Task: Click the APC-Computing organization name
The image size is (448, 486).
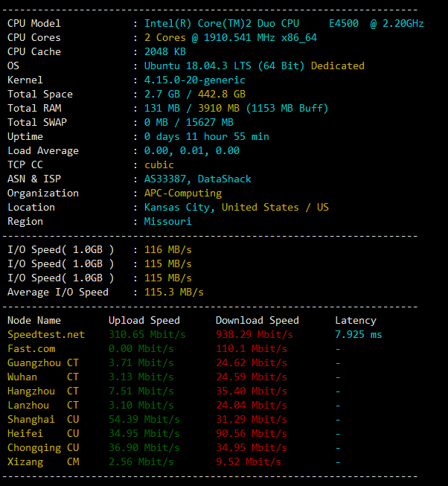Action: click(183, 193)
